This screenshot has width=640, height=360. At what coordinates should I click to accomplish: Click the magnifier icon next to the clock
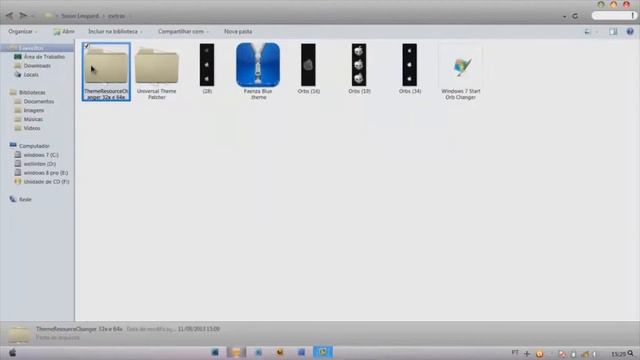pyautogui.click(x=631, y=353)
